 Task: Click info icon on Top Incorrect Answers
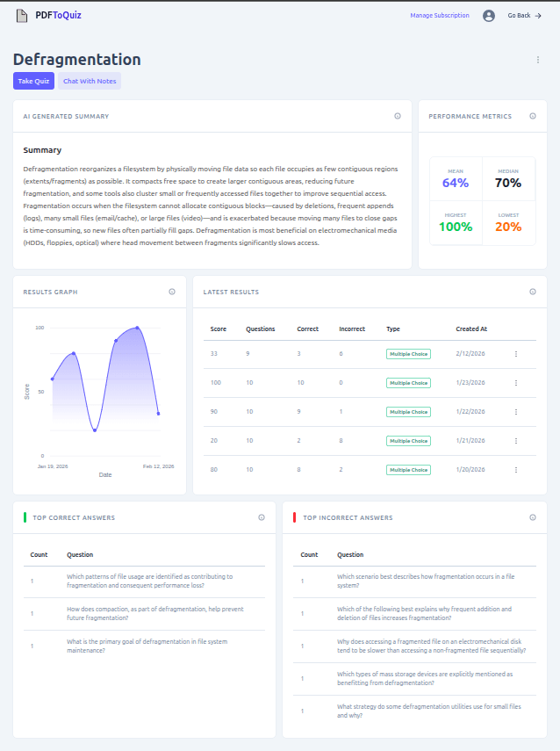pyautogui.click(x=533, y=517)
